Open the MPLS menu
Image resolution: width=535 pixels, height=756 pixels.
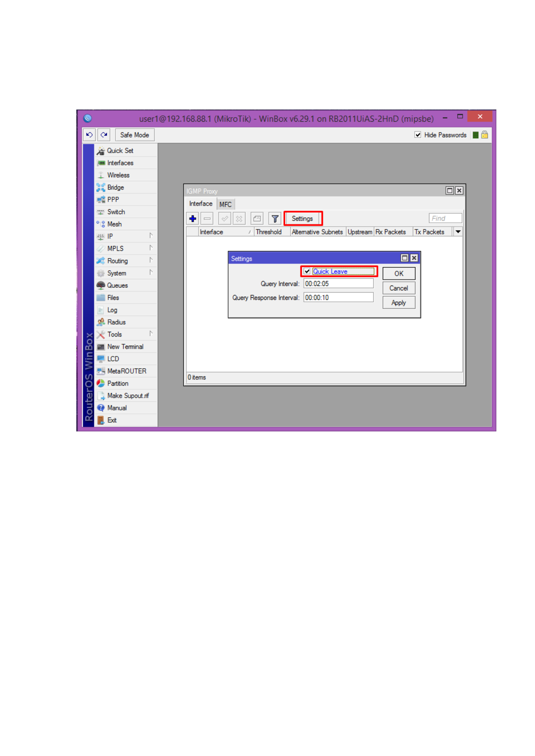(126, 248)
